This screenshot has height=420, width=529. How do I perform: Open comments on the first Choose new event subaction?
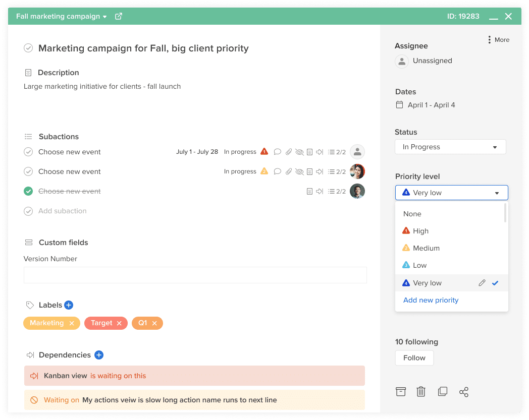tap(277, 151)
